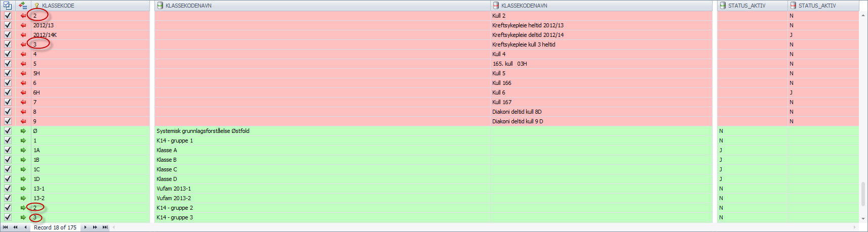Click the select-all checkboxes header icon

tap(7, 6)
